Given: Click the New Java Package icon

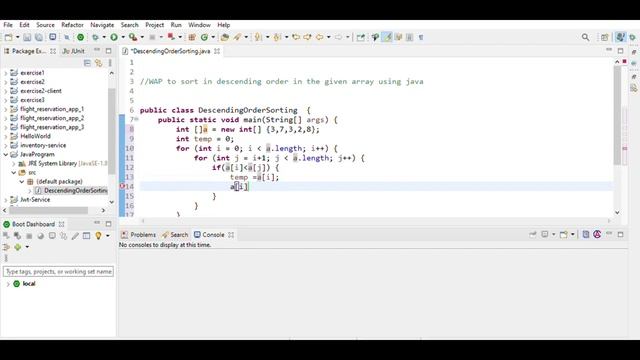Looking at the screenshot, I should [x=192, y=37].
